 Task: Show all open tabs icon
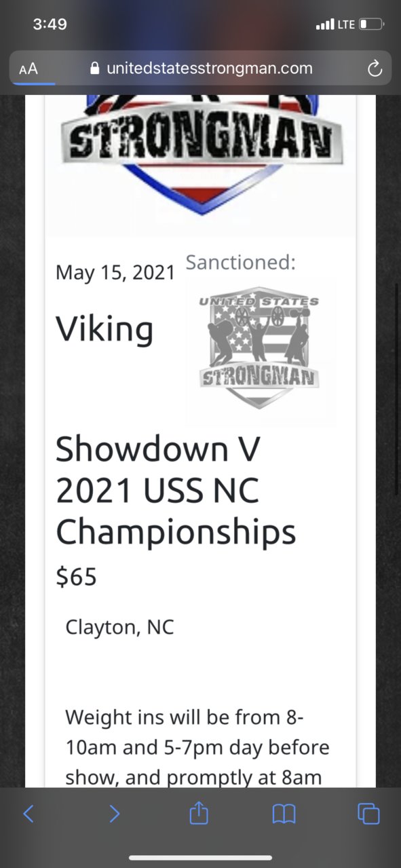(x=368, y=813)
